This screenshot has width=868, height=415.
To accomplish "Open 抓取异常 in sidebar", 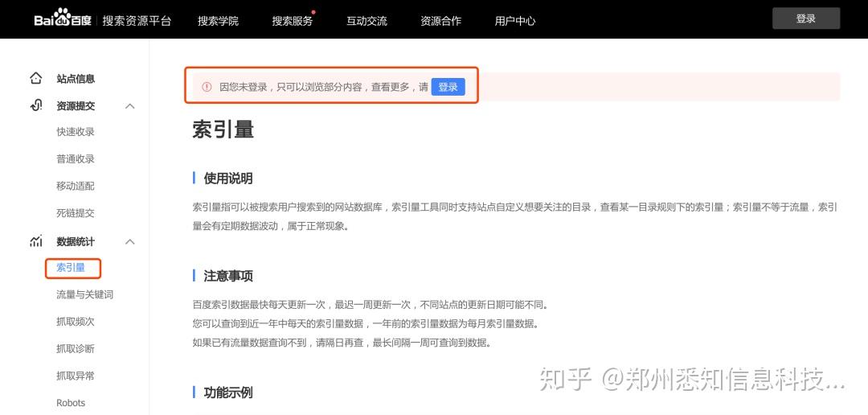I will [76, 376].
